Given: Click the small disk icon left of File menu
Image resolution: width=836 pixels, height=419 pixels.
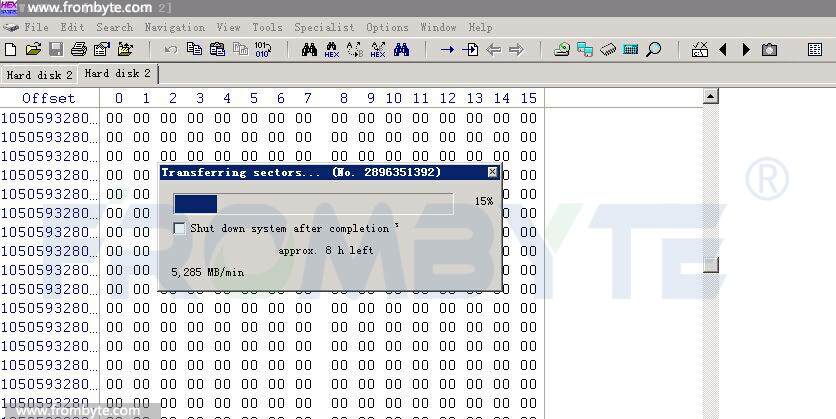Looking at the screenshot, I should coord(11,27).
